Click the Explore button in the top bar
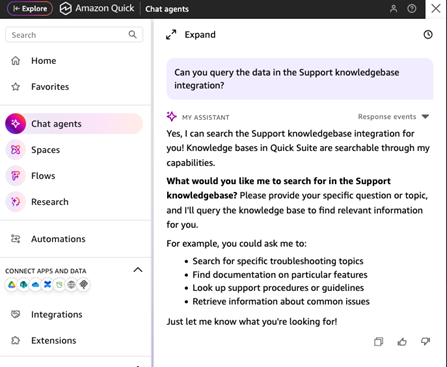The width and height of the screenshot is (447, 367). [30, 9]
